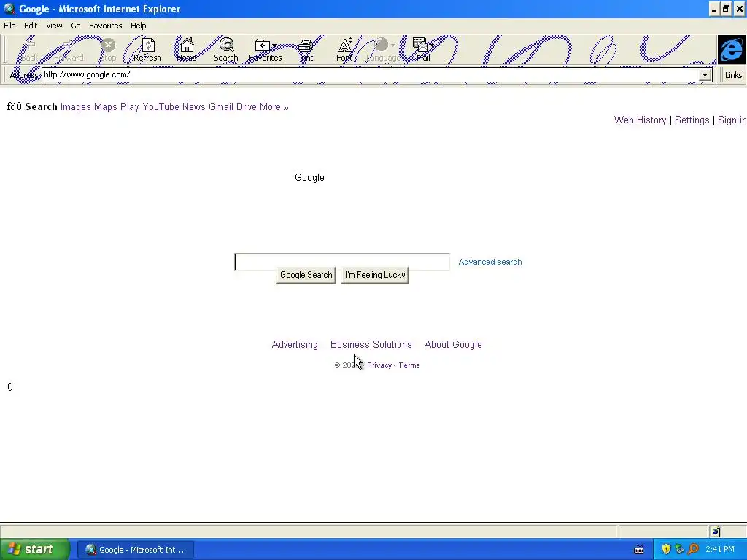This screenshot has width=747, height=560.
Task: Go to the Home page
Action: 186,50
